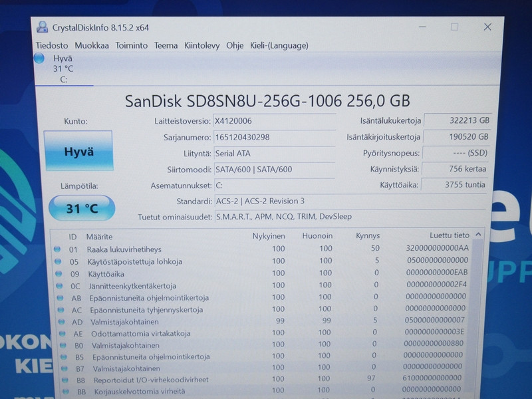Click the Hyvä health status button
This screenshot has width=532, height=399.
(78, 151)
